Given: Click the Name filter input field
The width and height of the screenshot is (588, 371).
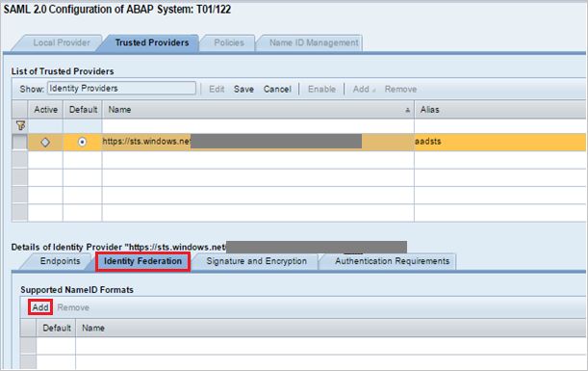Looking at the screenshot, I should [258, 126].
